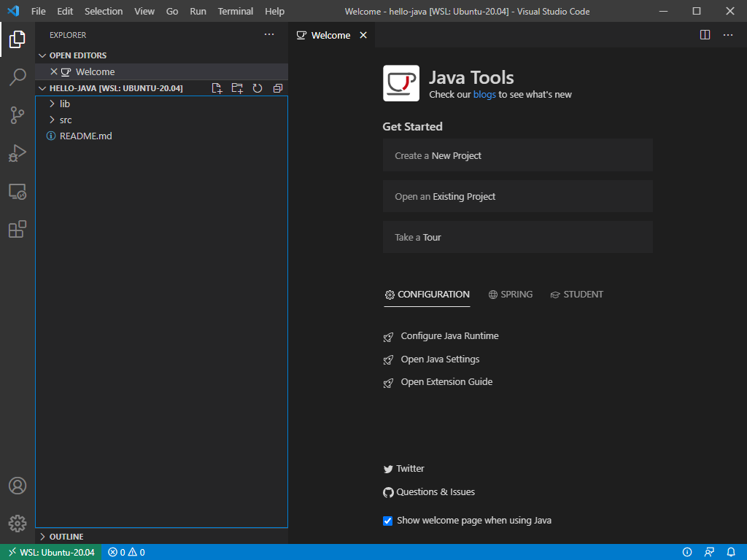This screenshot has height=560, width=747.
Task: Open the View menu
Action: click(144, 11)
